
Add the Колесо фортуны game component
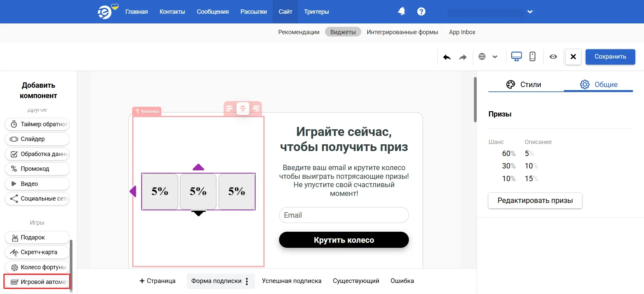click(x=37, y=267)
